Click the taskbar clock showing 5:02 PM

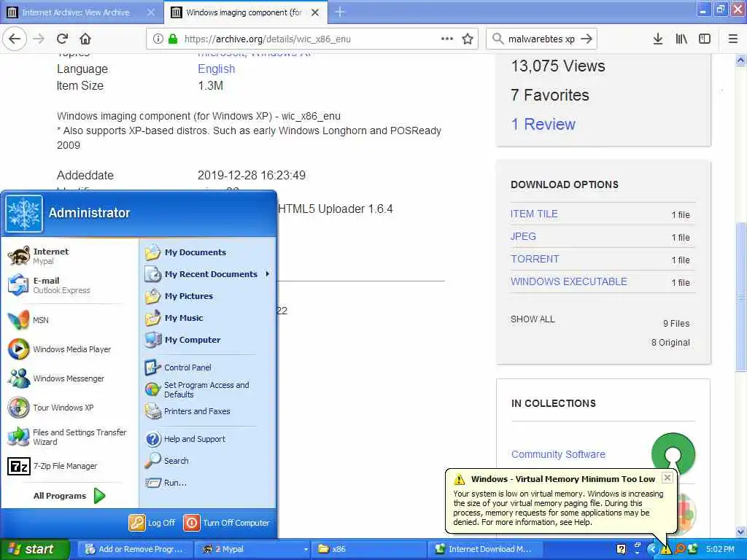pos(720,550)
